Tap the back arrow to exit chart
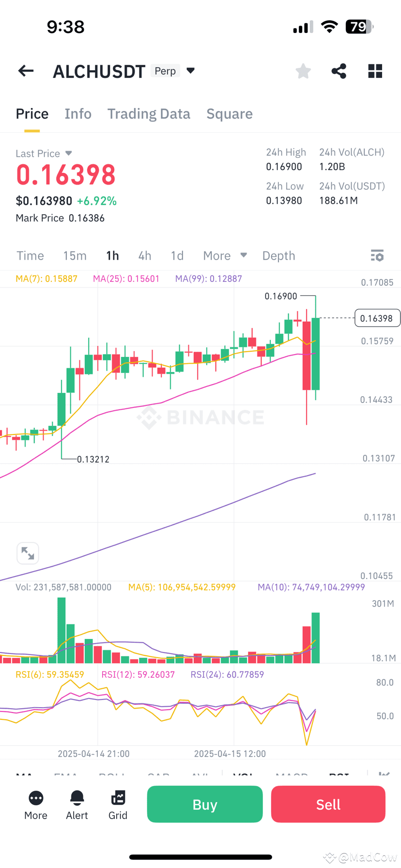The height and width of the screenshot is (868, 401). coord(25,71)
